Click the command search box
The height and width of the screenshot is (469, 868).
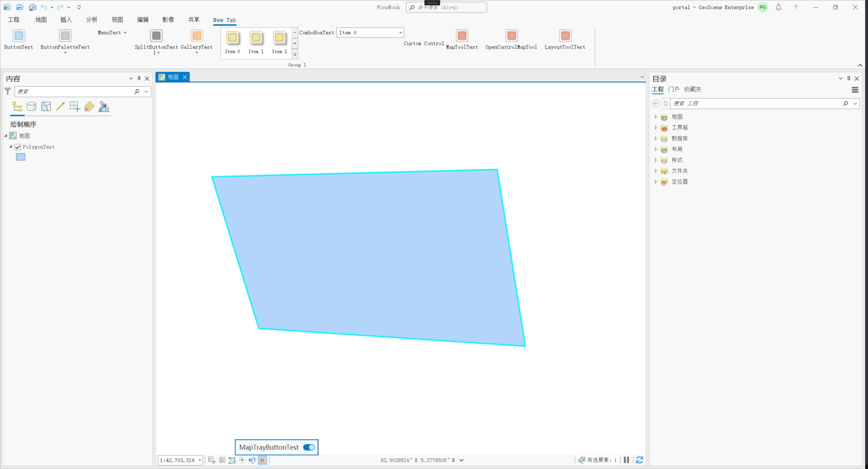pyautogui.click(x=446, y=7)
